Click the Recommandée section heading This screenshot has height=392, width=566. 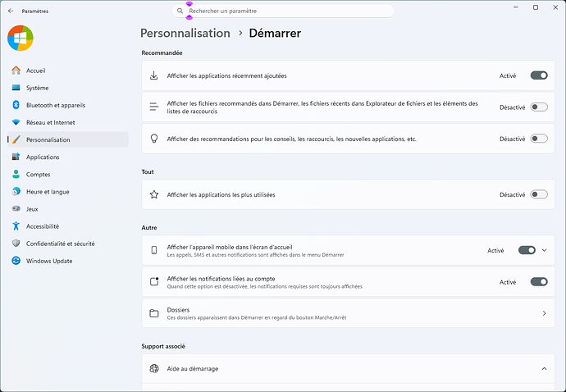pyautogui.click(x=162, y=52)
